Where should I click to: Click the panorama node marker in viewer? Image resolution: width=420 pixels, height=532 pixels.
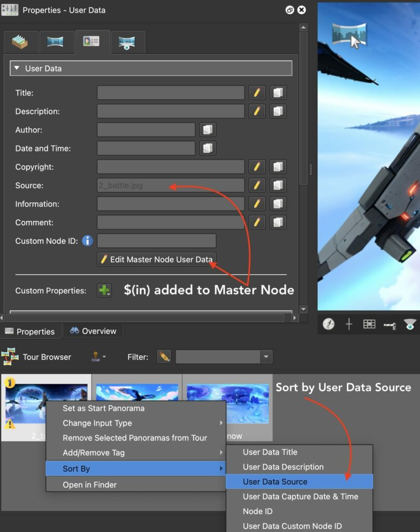pyautogui.click(x=349, y=35)
